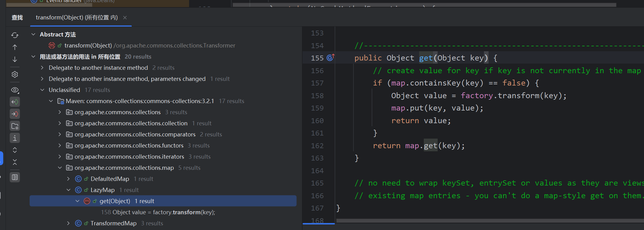The image size is (644, 230).
Task: Click line number 158 in the gutter
Action: pos(317,96)
